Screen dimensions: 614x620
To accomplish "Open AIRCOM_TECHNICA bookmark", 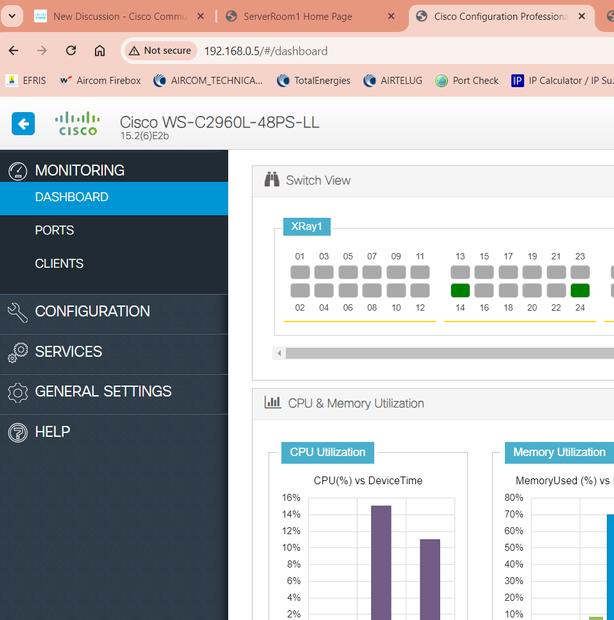I will pos(208,81).
